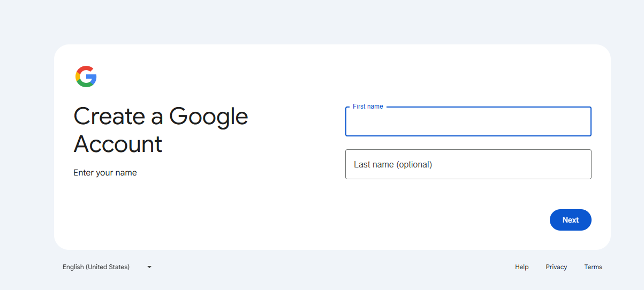Click the "Last name (optional)" placeholder text
This screenshot has height=290, width=644.
point(393,164)
